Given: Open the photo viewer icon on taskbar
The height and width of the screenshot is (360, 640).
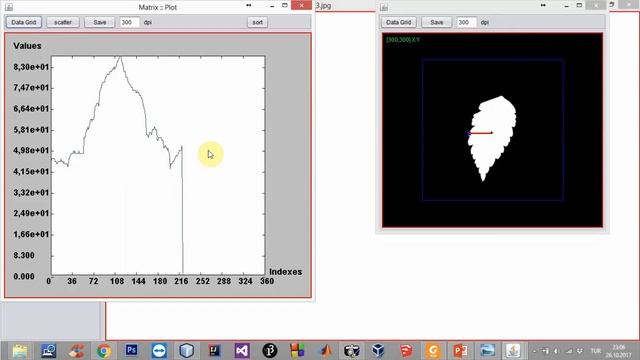Looking at the screenshot, I should pos(487,350).
